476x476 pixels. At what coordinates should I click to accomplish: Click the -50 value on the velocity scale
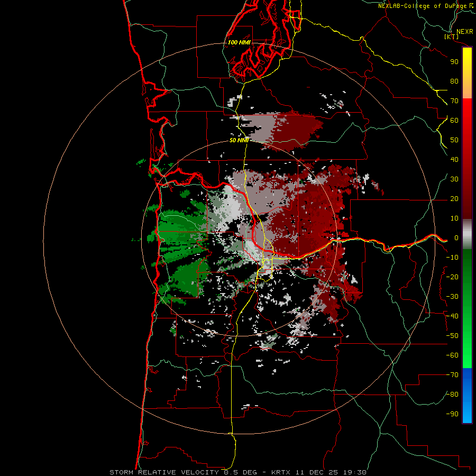coord(452,336)
